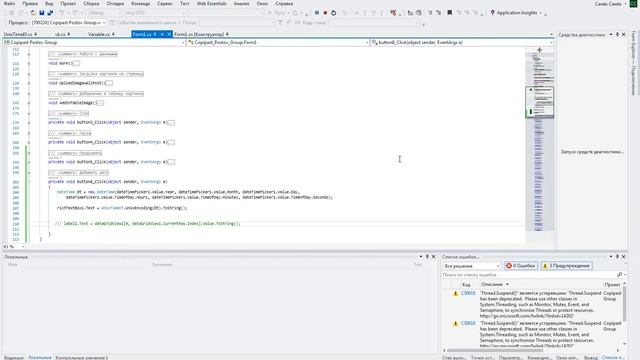Toggle the 2 Warnings filter button
640x360 pixels.
(567, 266)
